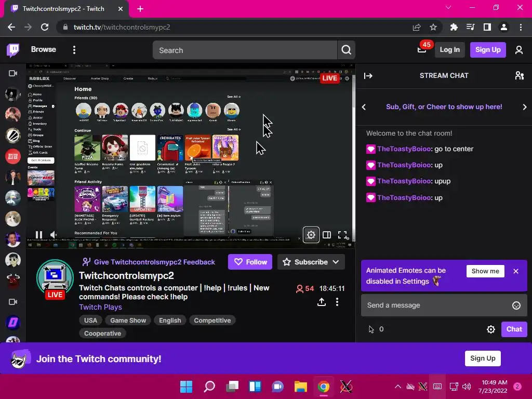
Task: Share the stream via the share icon
Action: 322,302
